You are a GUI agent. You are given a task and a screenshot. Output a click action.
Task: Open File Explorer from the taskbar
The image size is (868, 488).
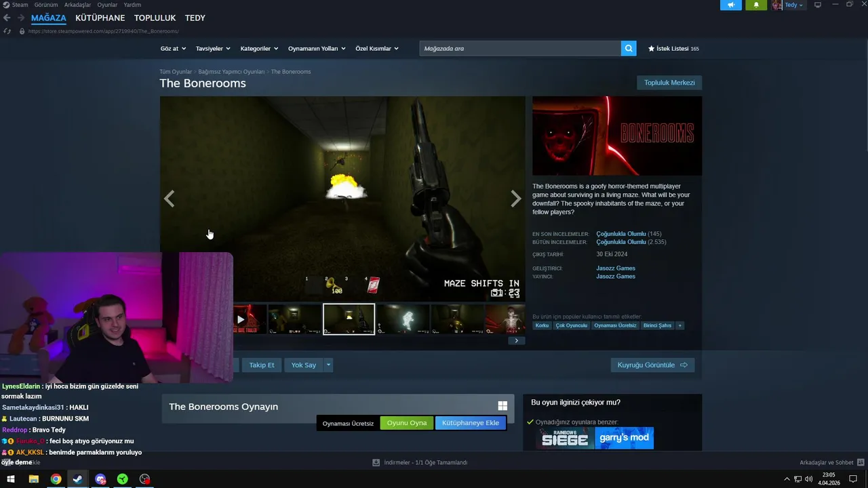[x=33, y=479]
